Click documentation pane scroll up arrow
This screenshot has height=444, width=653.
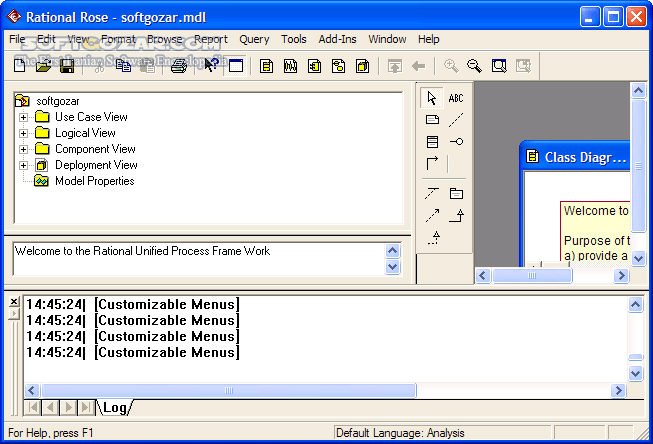393,251
